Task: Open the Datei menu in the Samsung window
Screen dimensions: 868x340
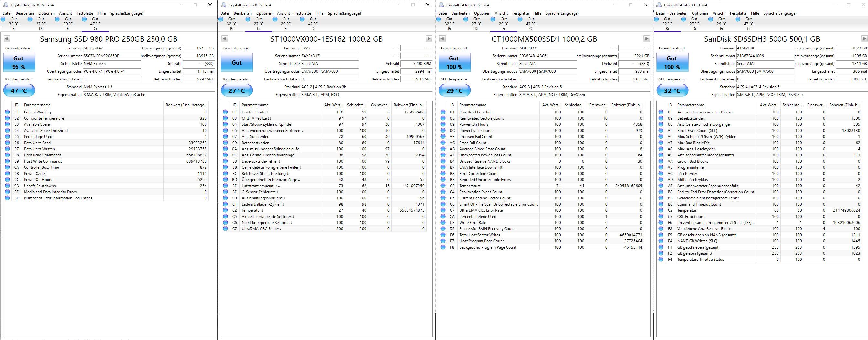Action: (x=7, y=13)
